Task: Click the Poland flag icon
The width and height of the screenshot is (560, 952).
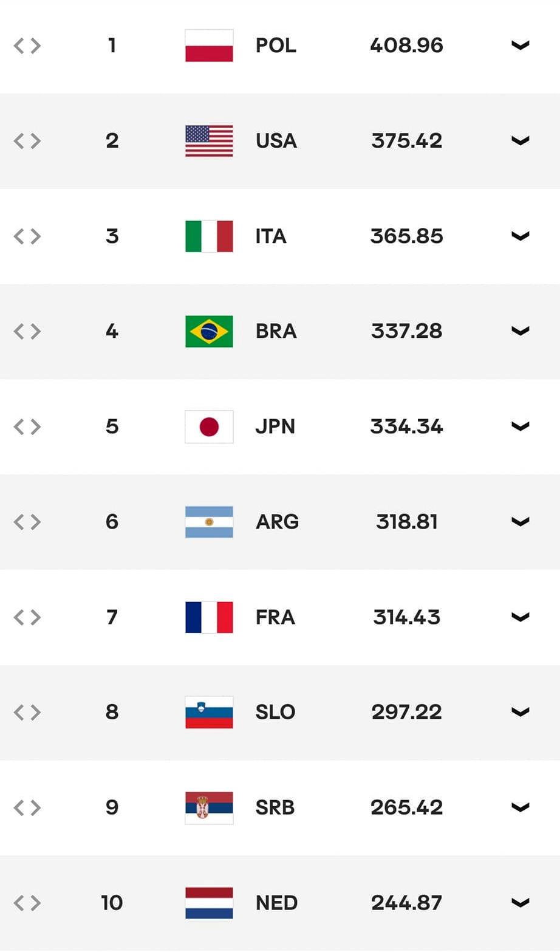Action: pyautogui.click(x=209, y=46)
